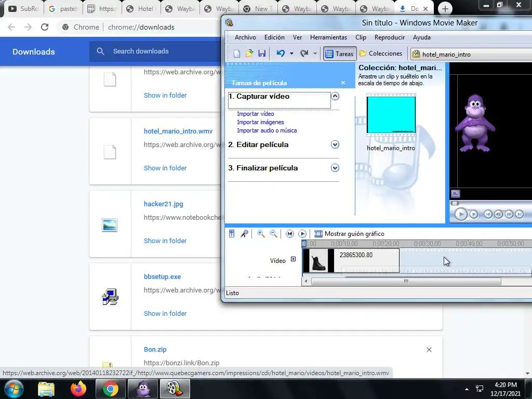Click the timeline scroll left arrow
Screen dimensions: 532x399
click(x=306, y=281)
